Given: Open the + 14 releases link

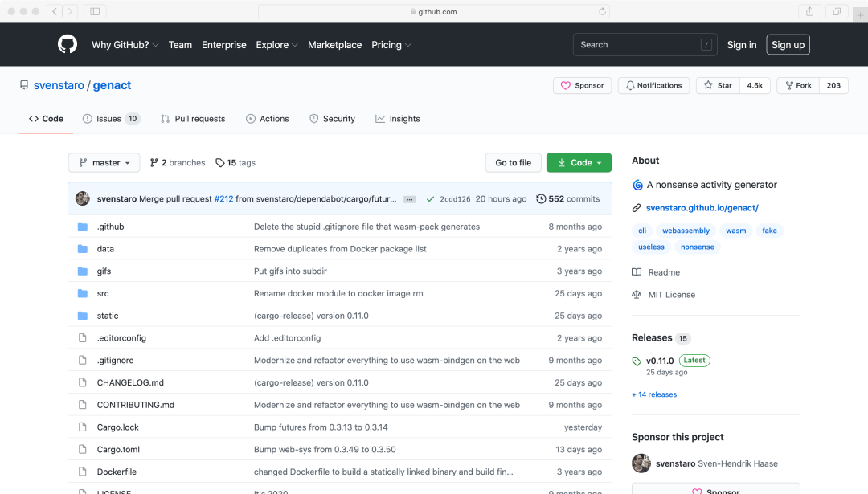Looking at the screenshot, I should tap(654, 394).
